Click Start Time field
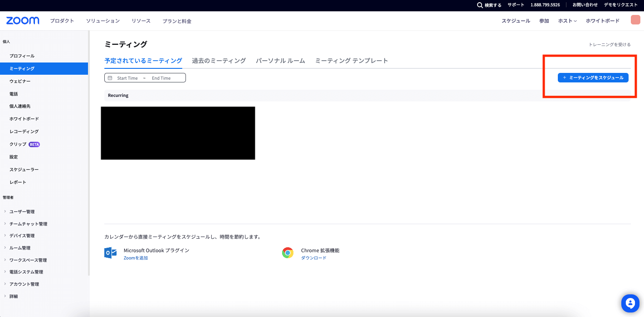Screen dimensions: 644x317 (x=127, y=78)
